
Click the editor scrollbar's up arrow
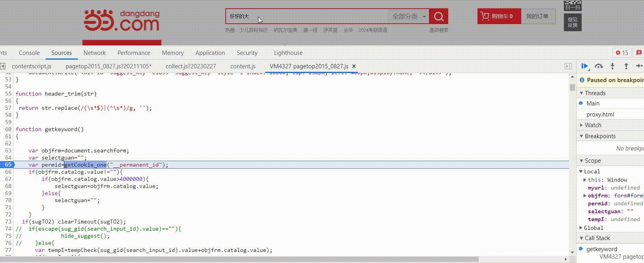click(x=572, y=77)
